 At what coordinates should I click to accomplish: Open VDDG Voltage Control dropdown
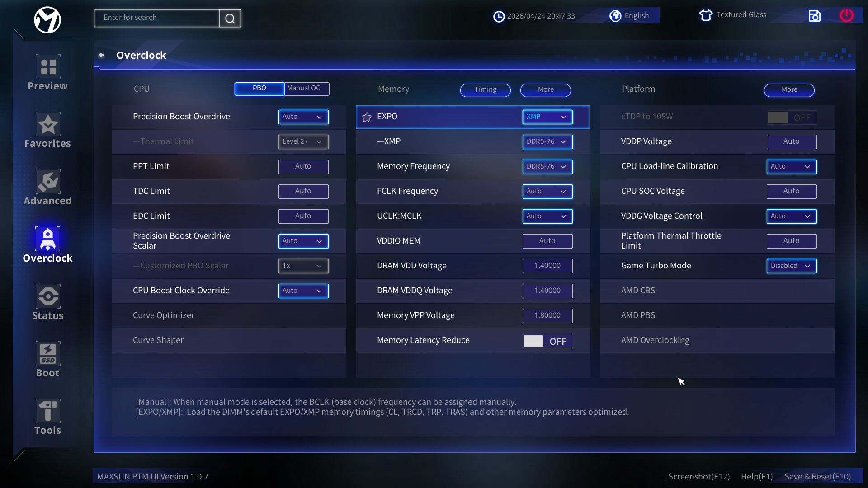(792, 216)
